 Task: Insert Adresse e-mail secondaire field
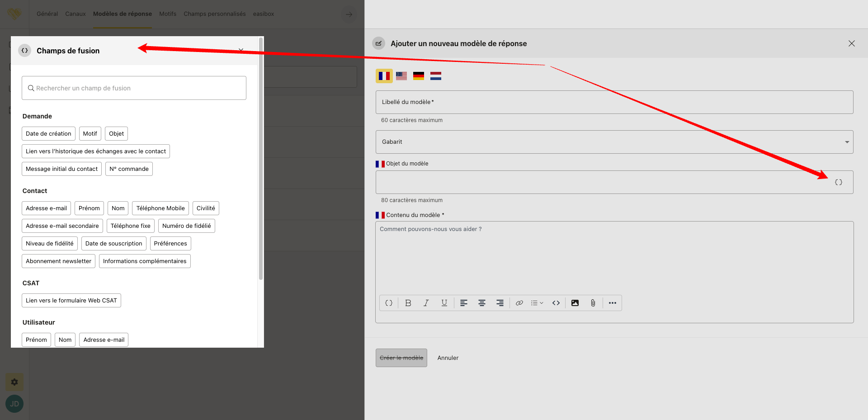(x=62, y=226)
